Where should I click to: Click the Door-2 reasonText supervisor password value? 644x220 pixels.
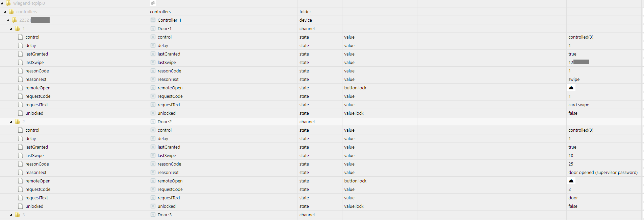point(603,172)
